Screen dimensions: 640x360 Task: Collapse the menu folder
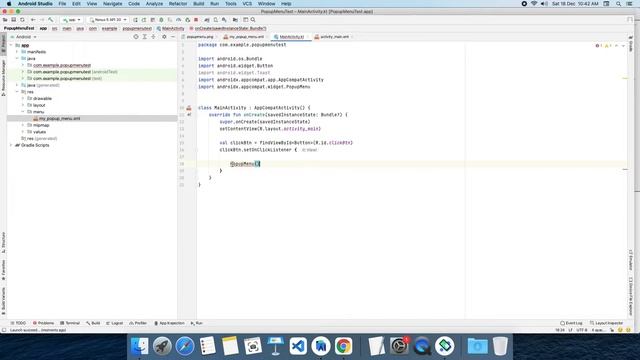point(23,112)
